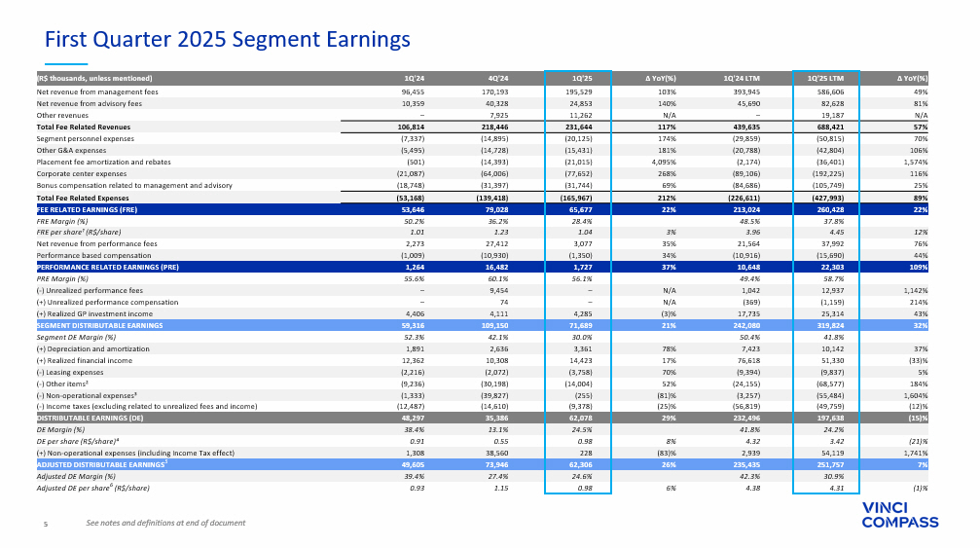
Task: Click the Vinci Compass logo
Action: (899, 516)
